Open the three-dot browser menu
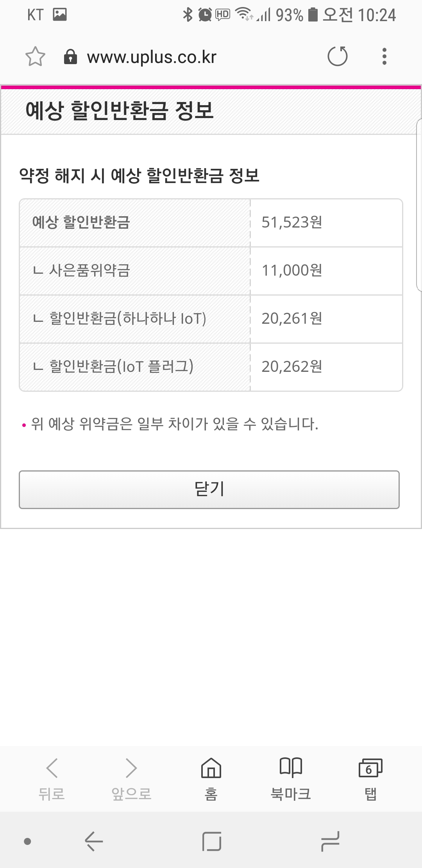 (384, 57)
